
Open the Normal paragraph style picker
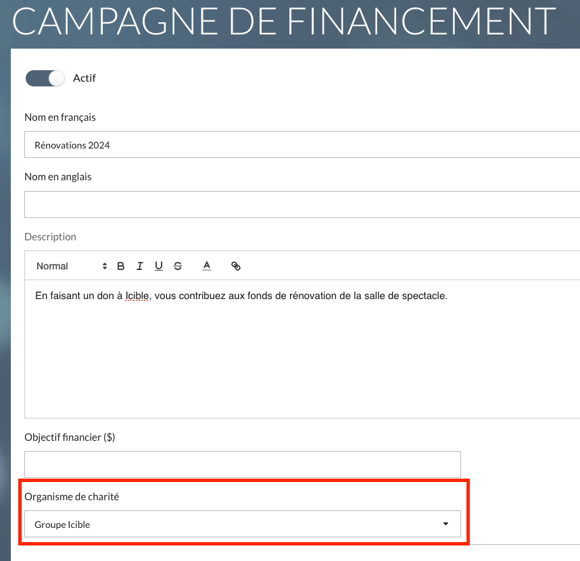[71, 266]
